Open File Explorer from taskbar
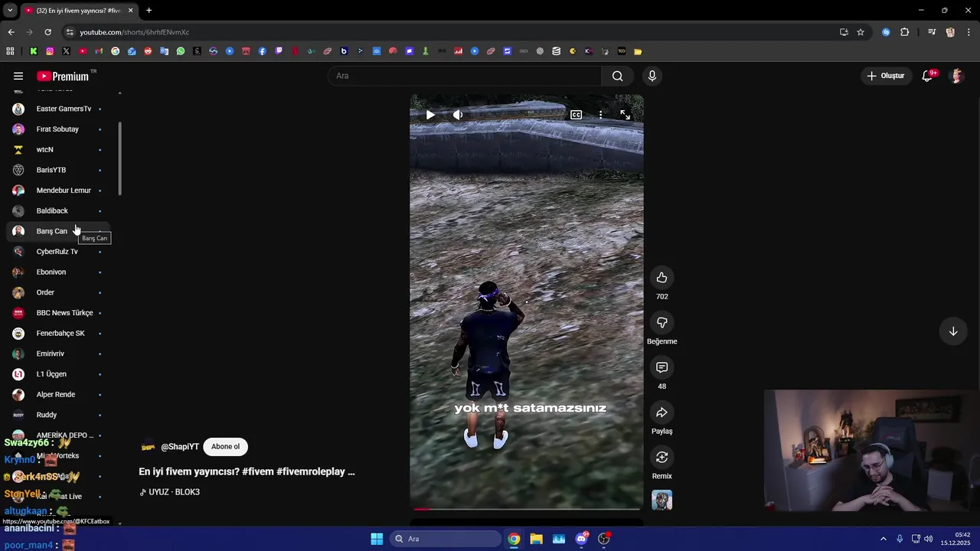 [536, 539]
